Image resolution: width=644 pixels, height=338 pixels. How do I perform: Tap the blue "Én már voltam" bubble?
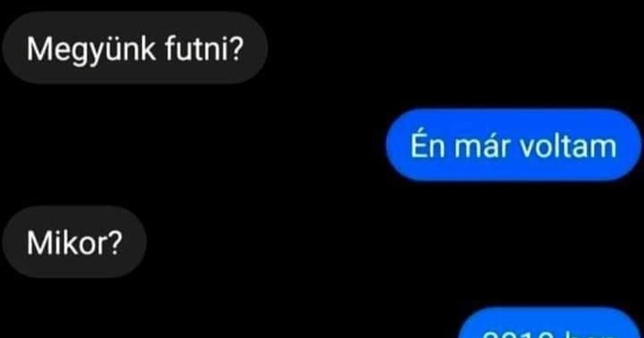coord(514,145)
